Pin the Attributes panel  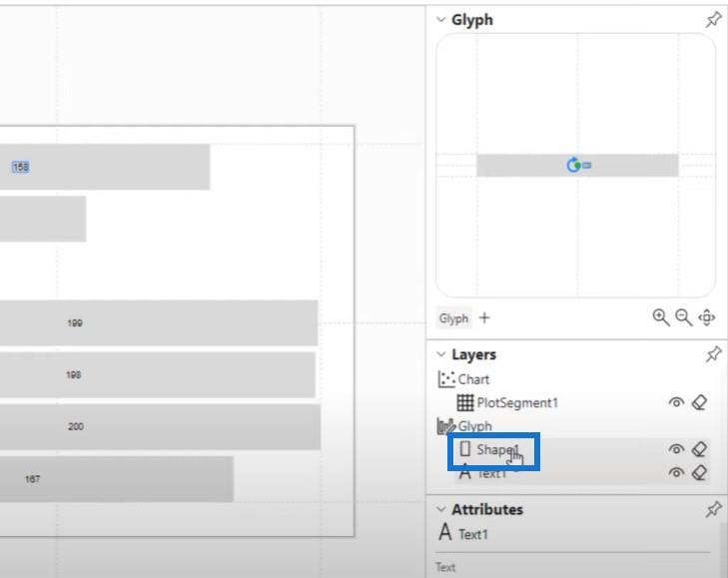pos(713,509)
